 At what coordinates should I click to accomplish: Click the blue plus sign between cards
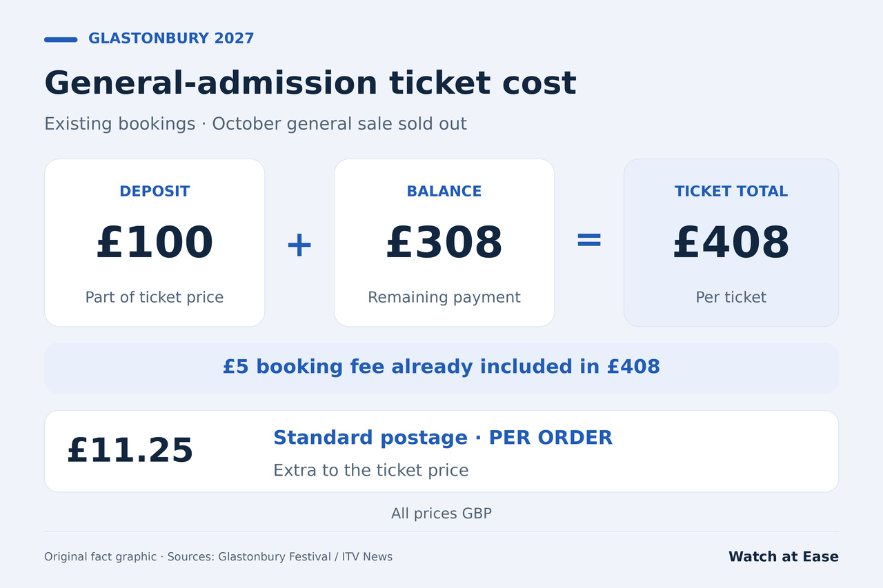point(299,245)
